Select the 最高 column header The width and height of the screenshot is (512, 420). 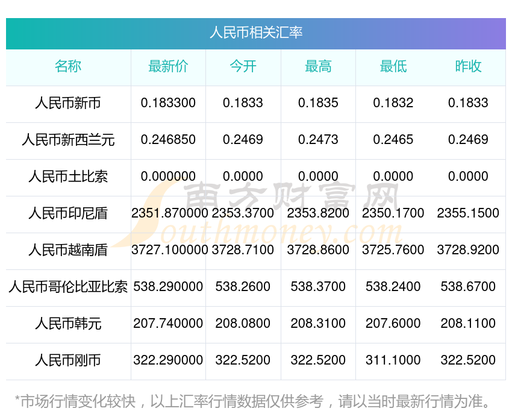click(x=318, y=67)
